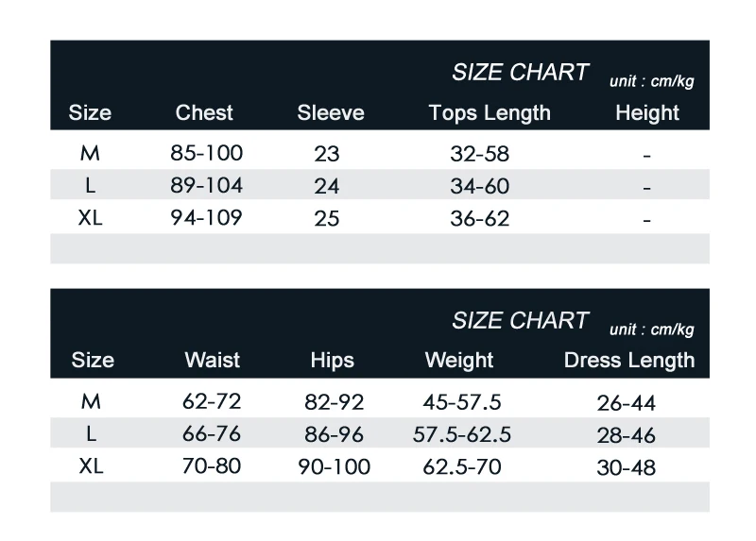This screenshot has width=756, height=541.
Task: Select the Hips column header
Action: tap(333, 361)
